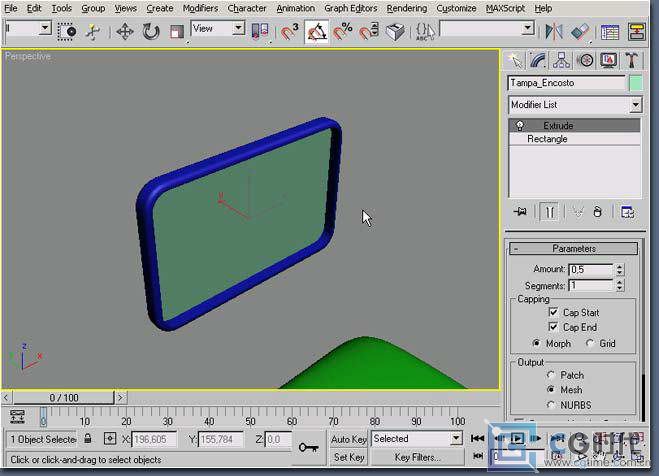Click the Amount value field
Viewport: 659px width, 476px height.
591,269
